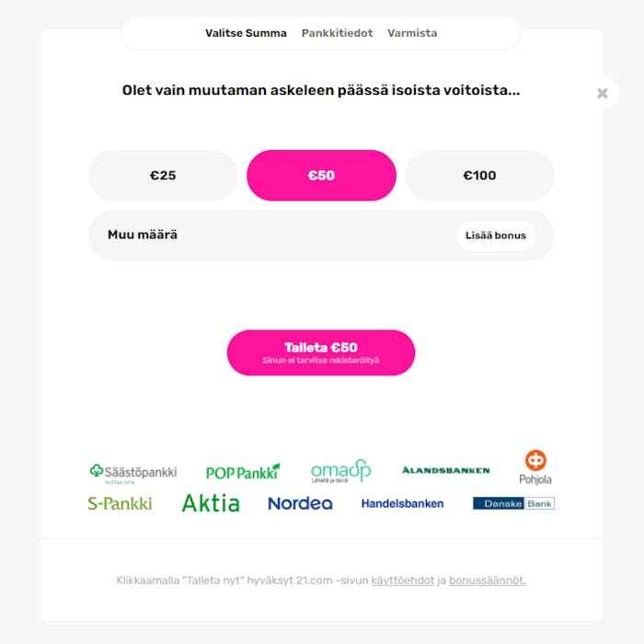Focus the Muu määrä amount field
644x644 pixels.
(x=271, y=236)
